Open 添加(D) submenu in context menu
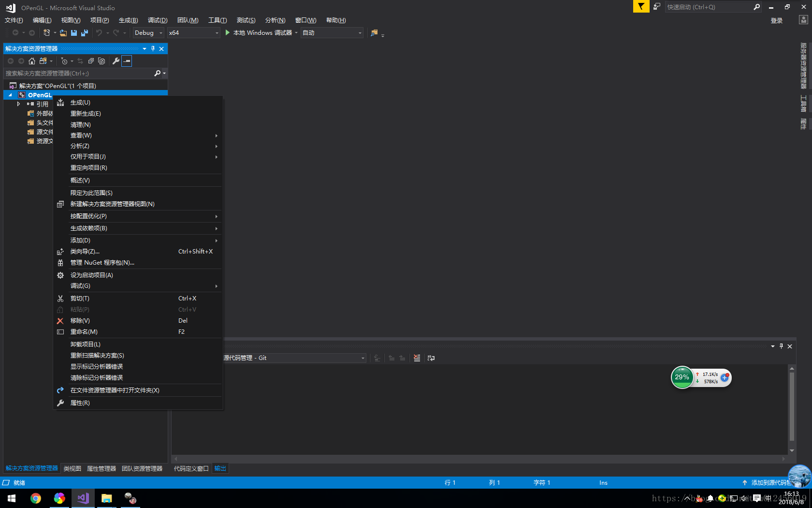 138,240
